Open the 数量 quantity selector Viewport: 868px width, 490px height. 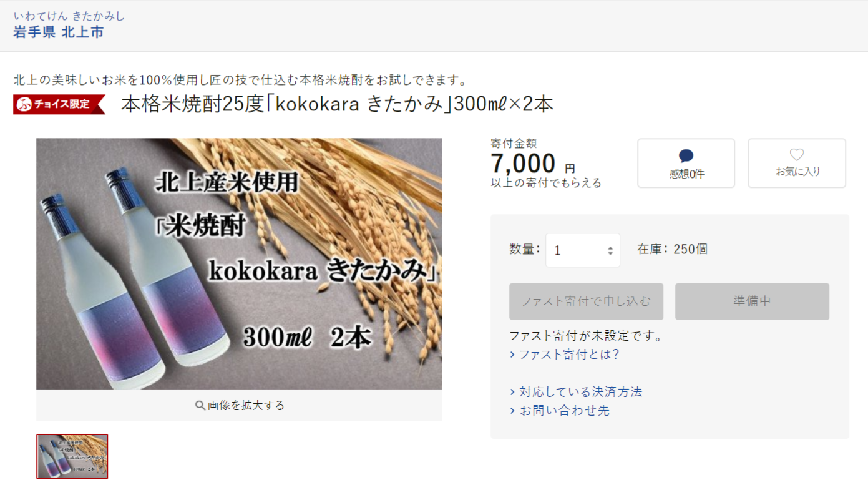(x=583, y=250)
